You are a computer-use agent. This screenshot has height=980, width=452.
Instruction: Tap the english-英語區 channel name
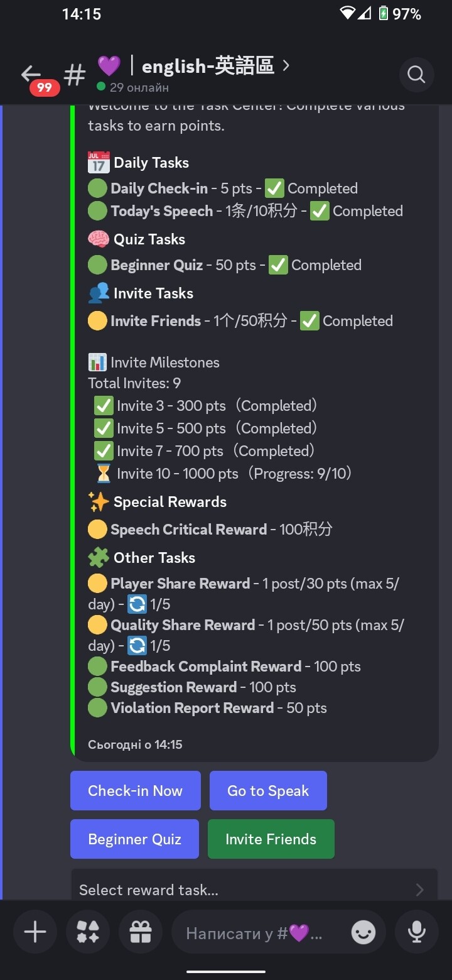208,66
